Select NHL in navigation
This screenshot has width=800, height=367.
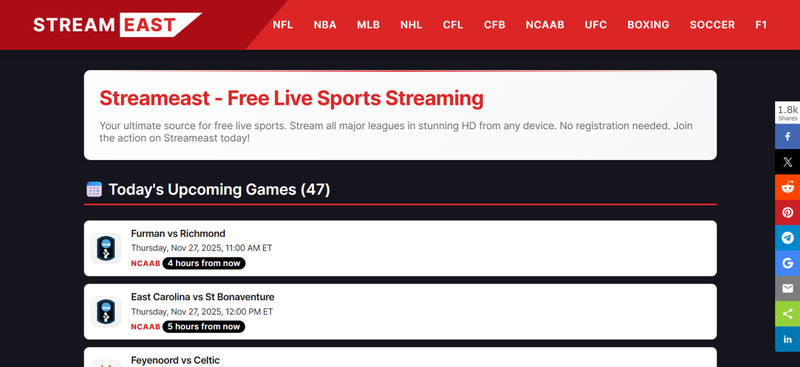click(411, 25)
